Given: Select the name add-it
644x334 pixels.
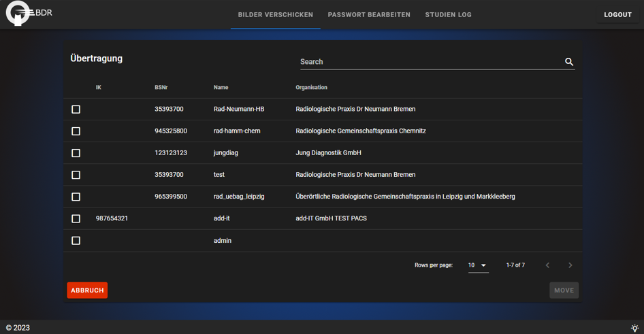Looking at the screenshot, I should (x=222, y=218).
